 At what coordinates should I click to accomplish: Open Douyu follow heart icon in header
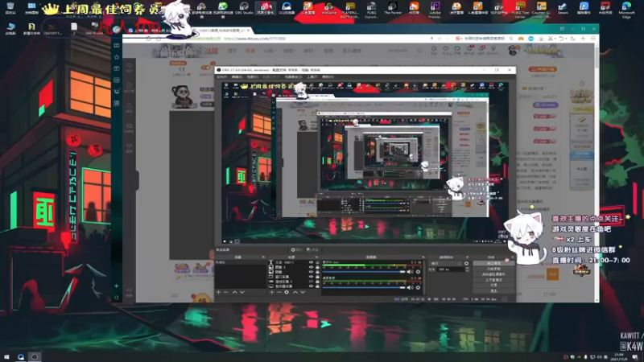(446, 50)
